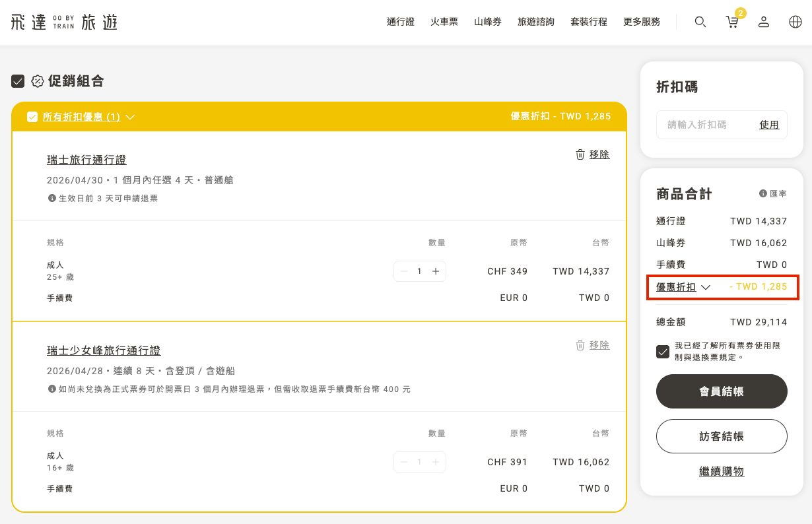Click trash icon for 瑞士旅行通行證
This screenshot has width=812, height=524.
[580, 154]
